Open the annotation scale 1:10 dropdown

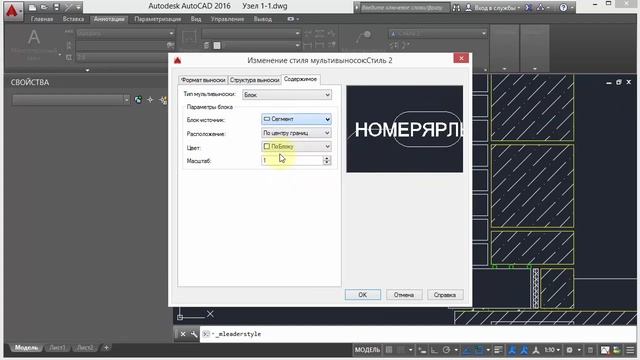coord(553,350)
